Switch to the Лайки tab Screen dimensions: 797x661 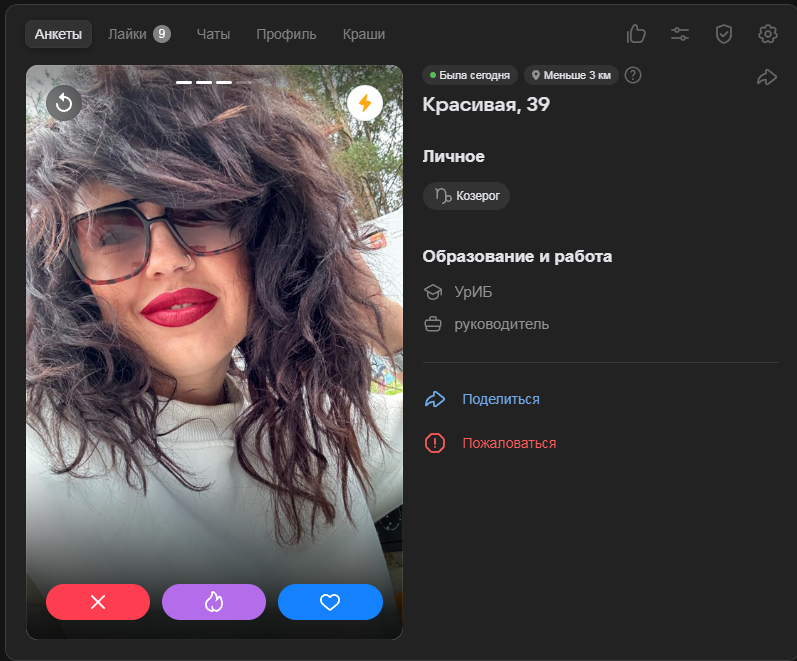[x=139, y=34]
